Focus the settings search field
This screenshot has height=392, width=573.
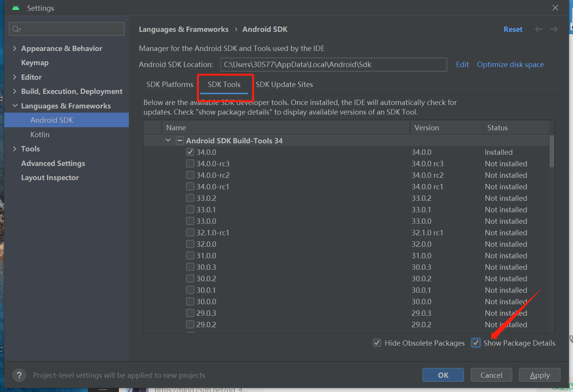coord(67,29)
